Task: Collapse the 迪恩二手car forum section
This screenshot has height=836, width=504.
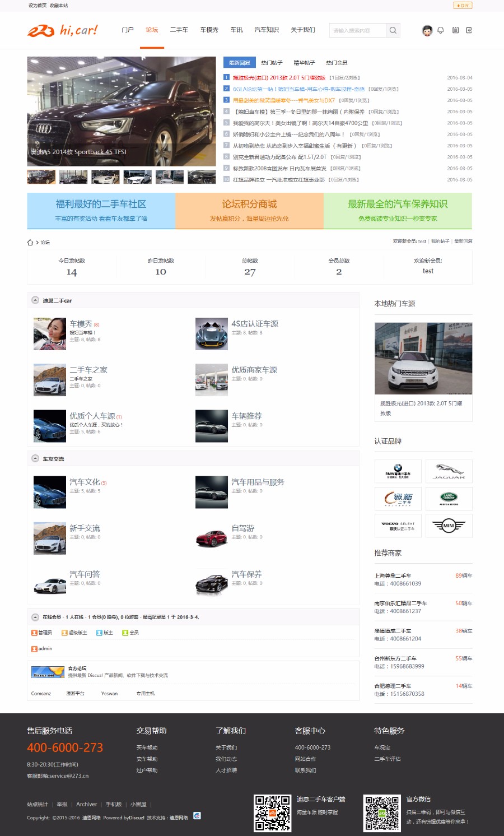Action: click(34, 300)
